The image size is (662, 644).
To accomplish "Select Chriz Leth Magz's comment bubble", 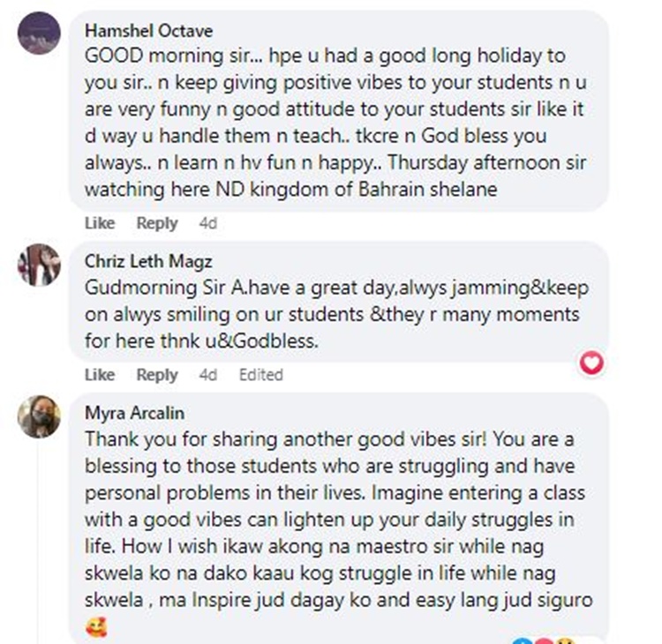I will point(335,315).
